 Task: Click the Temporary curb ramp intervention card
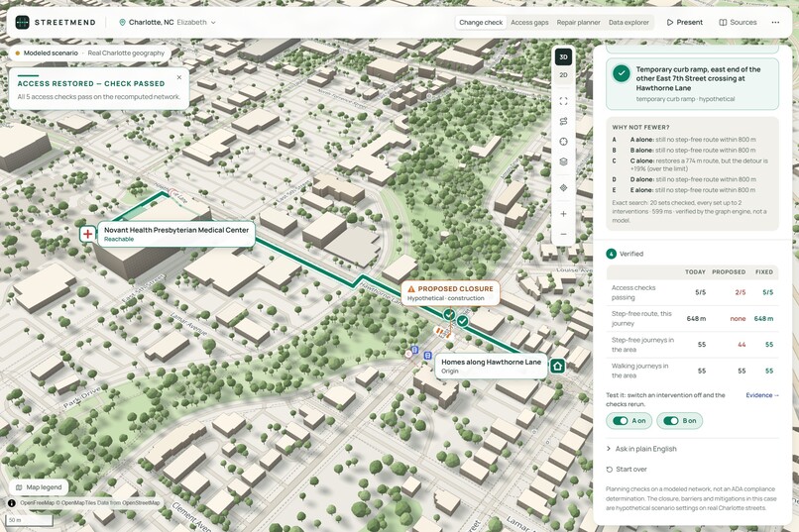(x=692, y=83)
